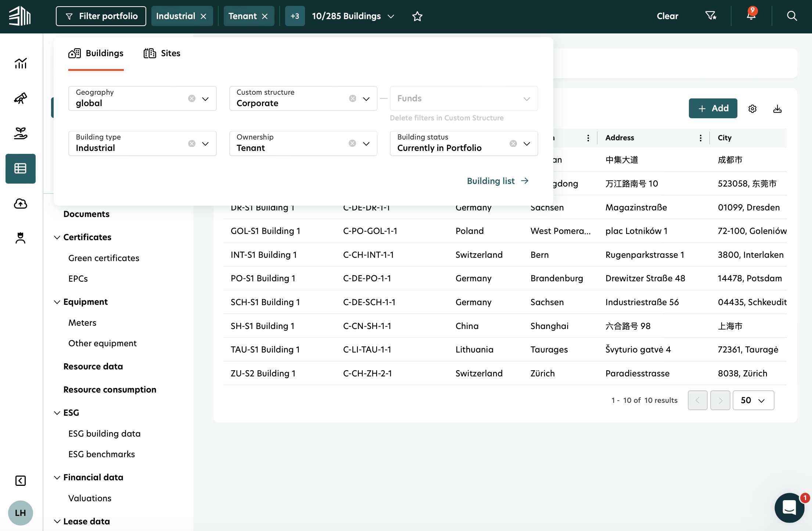Click the table settings gear icon
Viewport: 812px width, 531px height.
point(752,109)
